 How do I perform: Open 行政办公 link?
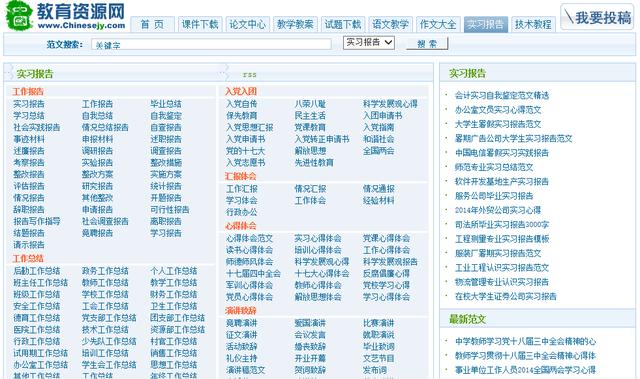tap(242, 213)
